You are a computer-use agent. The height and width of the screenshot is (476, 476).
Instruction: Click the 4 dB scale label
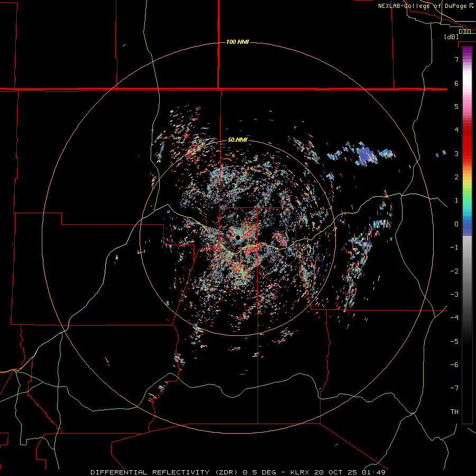coord(456,130)
